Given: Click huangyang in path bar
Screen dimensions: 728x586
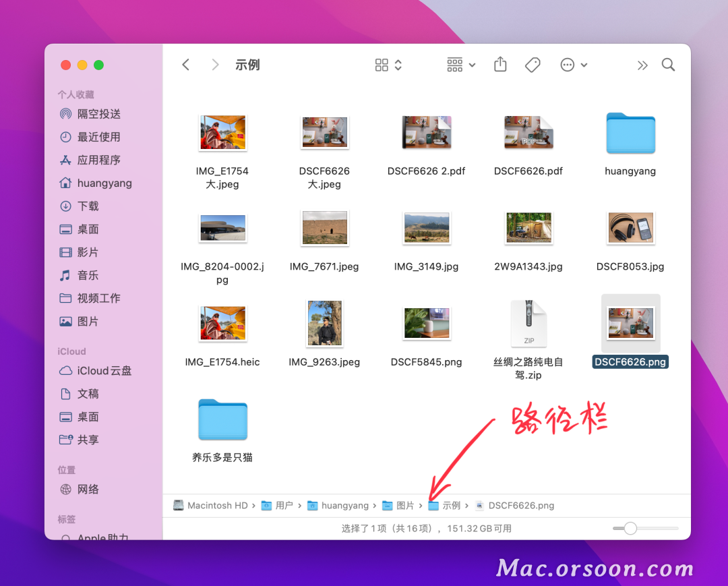Looking at the screenshot, I should pyautogui.click(x=338, y=505).
